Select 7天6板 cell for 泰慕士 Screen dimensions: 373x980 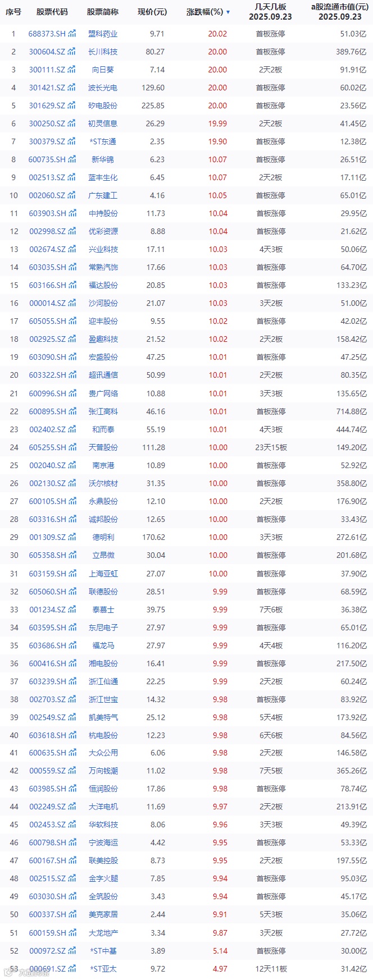tap(271, 610)
